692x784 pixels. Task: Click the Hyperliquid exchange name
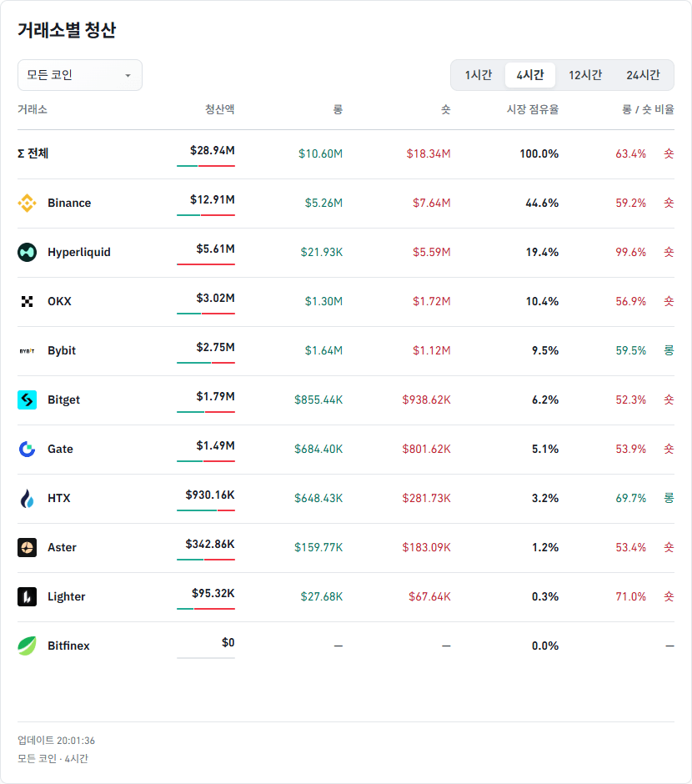pos(79,252)
